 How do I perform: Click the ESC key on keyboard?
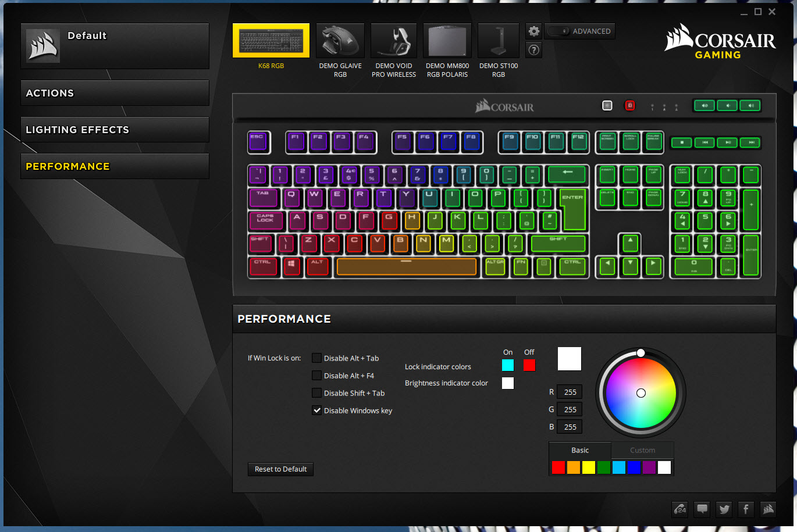259,142
